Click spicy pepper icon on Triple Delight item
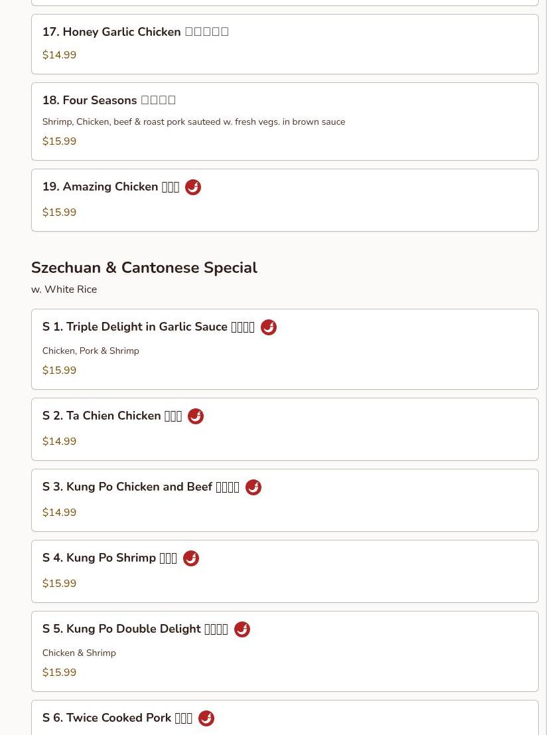The width and height of the screenshot is (560, 735). click(269, 327)
